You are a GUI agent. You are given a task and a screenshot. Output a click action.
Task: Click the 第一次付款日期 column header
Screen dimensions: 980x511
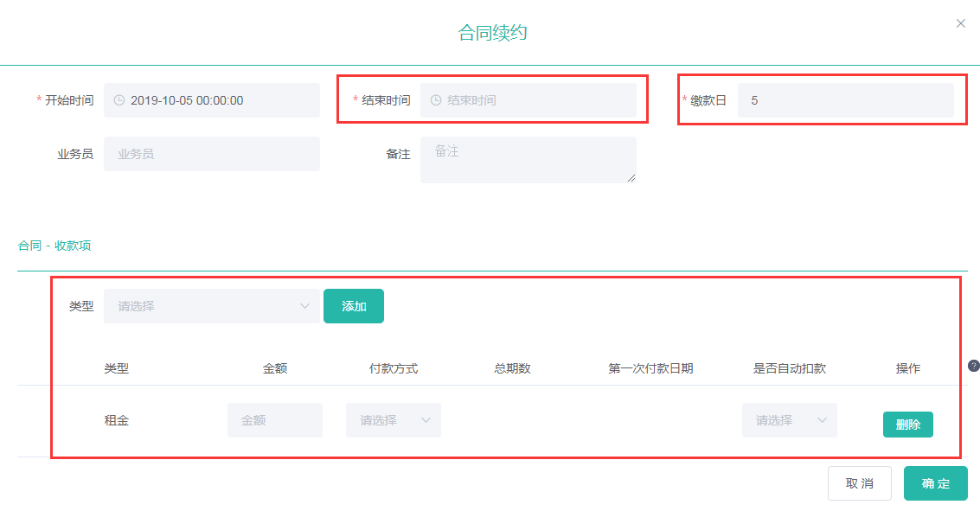click(650, 368)
